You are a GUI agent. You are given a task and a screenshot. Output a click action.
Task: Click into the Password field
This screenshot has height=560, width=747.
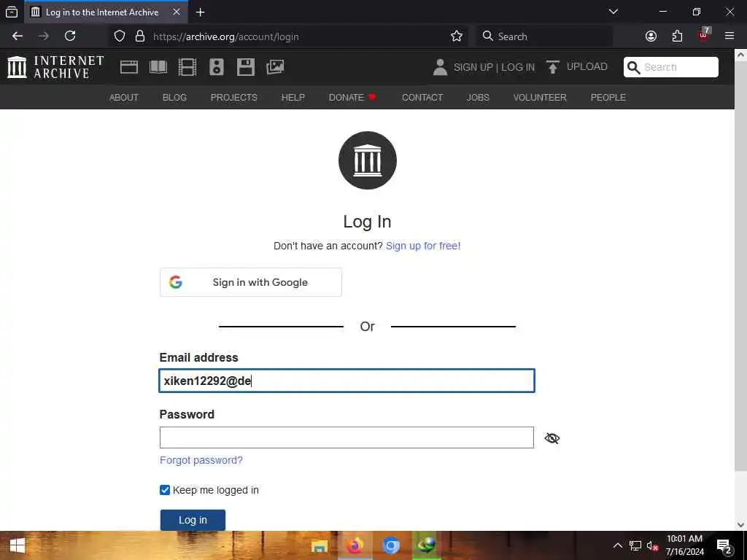347,437
